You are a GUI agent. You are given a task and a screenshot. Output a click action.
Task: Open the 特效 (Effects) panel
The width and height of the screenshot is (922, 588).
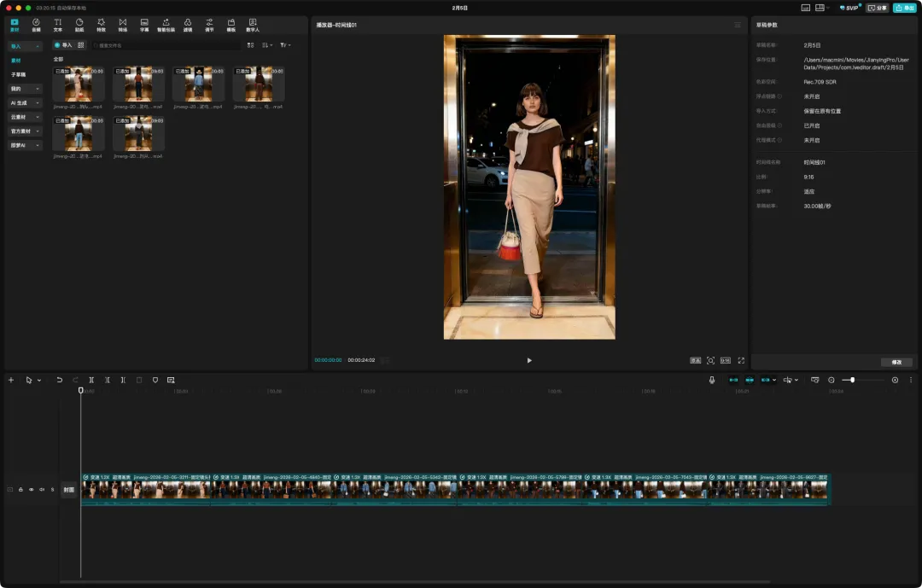101,25
